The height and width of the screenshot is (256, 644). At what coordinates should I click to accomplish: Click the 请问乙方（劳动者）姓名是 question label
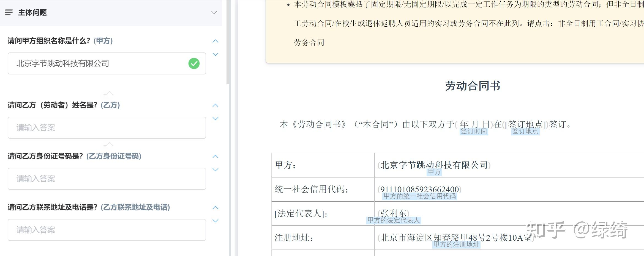[x=53, y=105]
